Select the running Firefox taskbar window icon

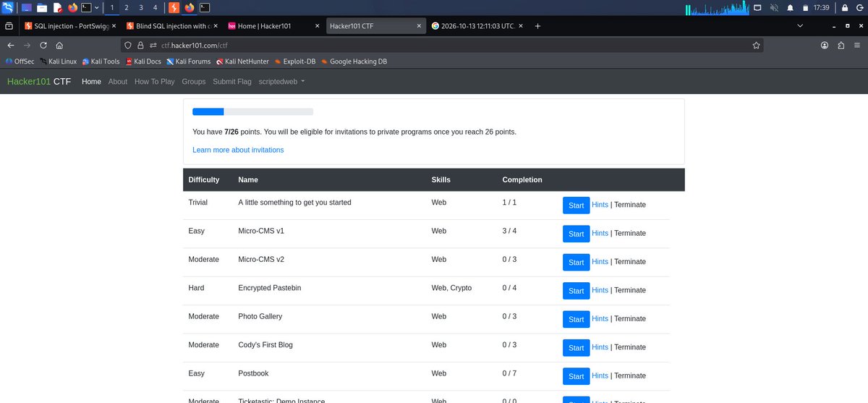coord(190,7)
